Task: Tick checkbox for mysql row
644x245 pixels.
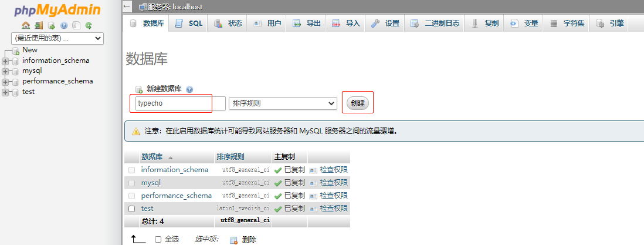Action: click(x=132, y=183)
